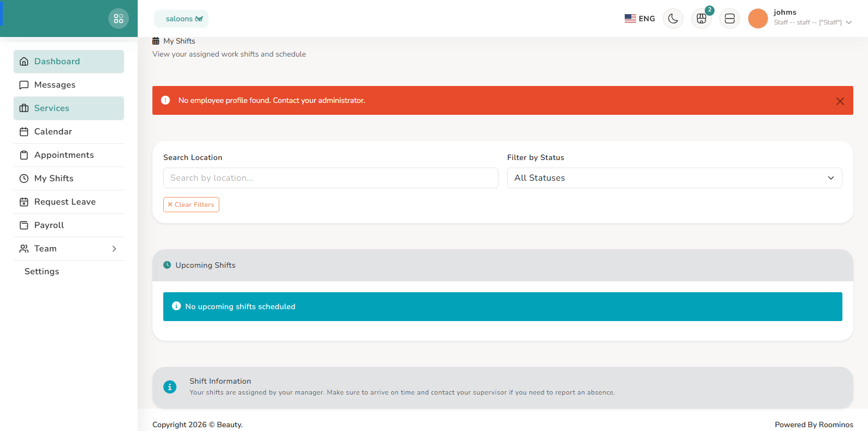Open the store notifications icon with badge
Screen dimensions: 868x431
point(701,19)
